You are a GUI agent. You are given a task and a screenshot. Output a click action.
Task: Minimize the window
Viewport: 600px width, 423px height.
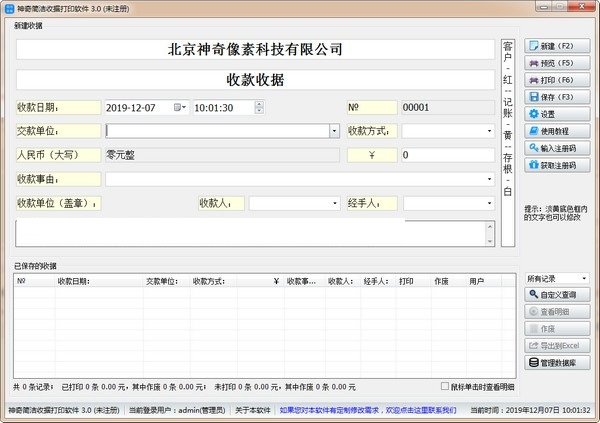tap(544, 7)
